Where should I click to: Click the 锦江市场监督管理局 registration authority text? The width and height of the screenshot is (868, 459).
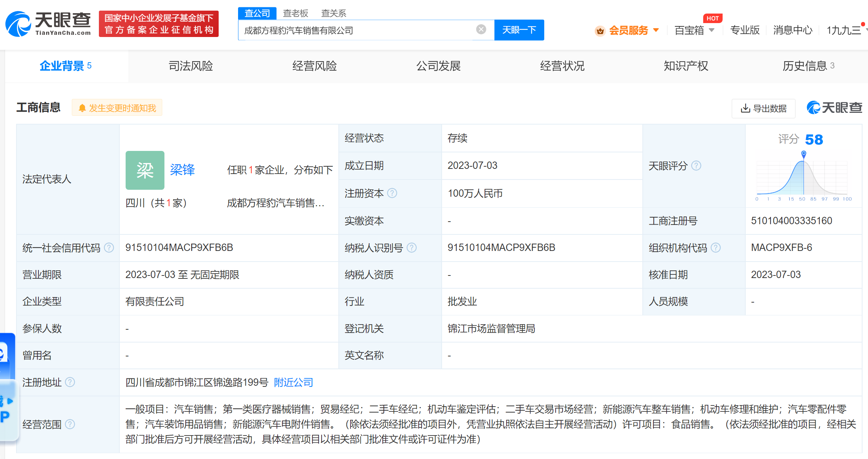point(491,329)
